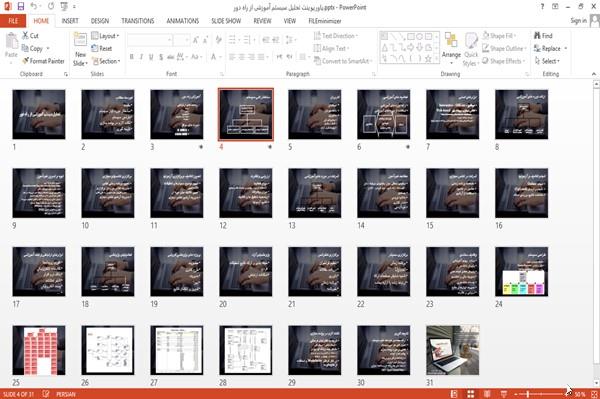The height and width of the screenshot is (399, 600).
Task: Select slide 24 thumbnail with colored boxes
Action: 521,272
